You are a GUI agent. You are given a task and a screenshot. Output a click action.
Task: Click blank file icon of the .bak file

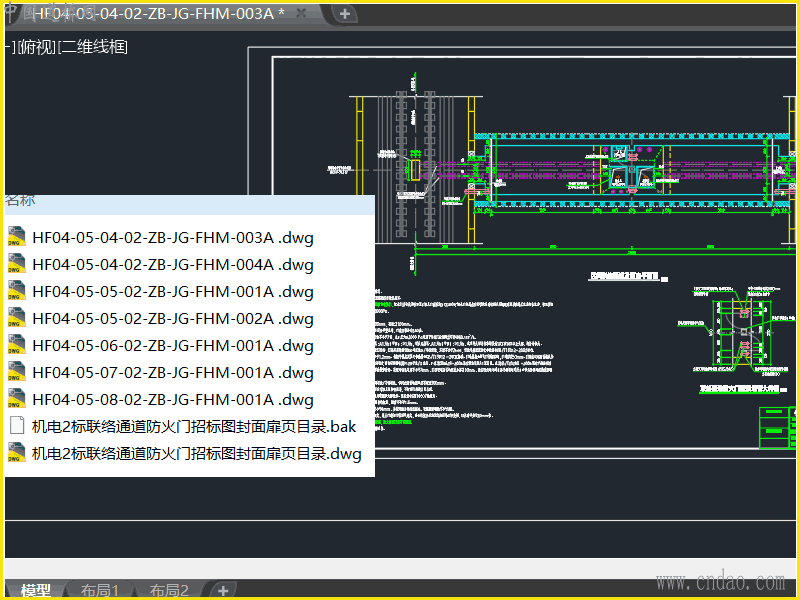pos(17,427)
